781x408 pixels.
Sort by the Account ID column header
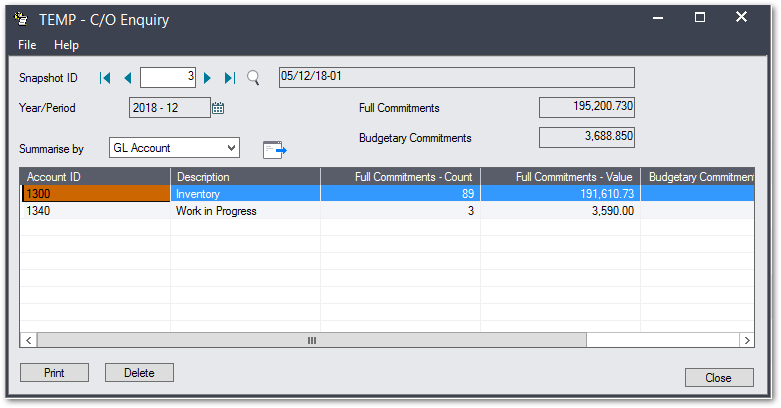pyautogui.click(x=95, y=177)
